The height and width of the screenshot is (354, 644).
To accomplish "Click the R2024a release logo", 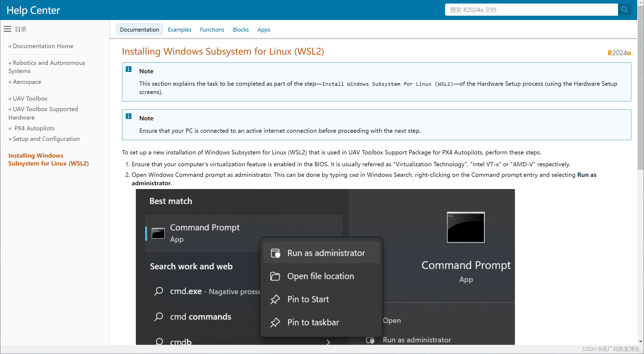I will click(619, 53).
